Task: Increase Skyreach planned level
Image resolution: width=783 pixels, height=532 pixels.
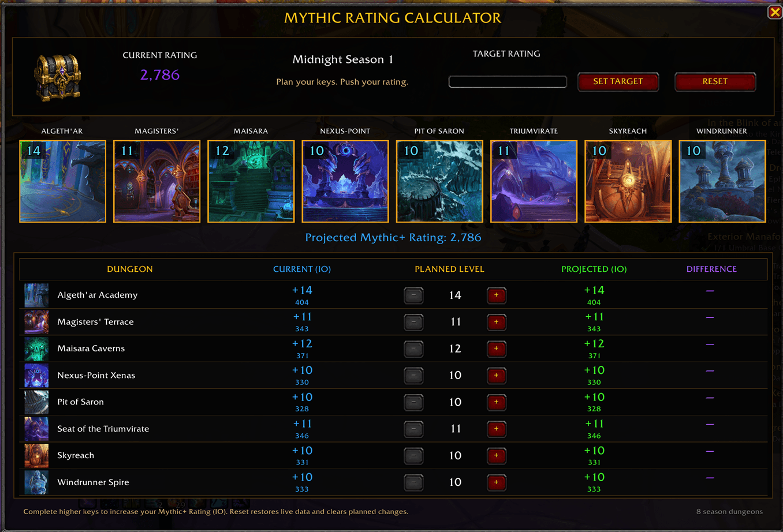Action: pyautogui.click(x=497, y=456)
